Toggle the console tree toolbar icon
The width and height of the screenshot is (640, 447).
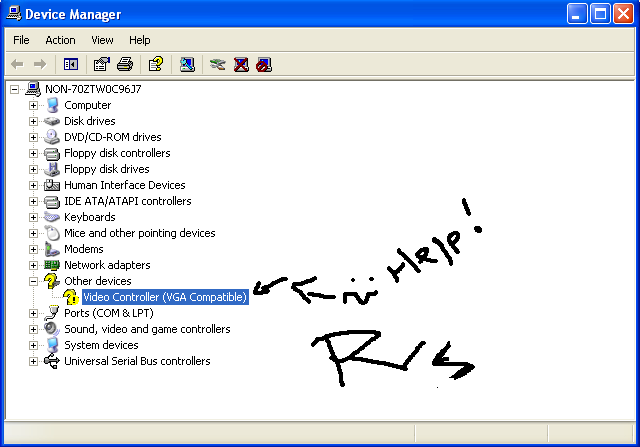coord(71,64)
